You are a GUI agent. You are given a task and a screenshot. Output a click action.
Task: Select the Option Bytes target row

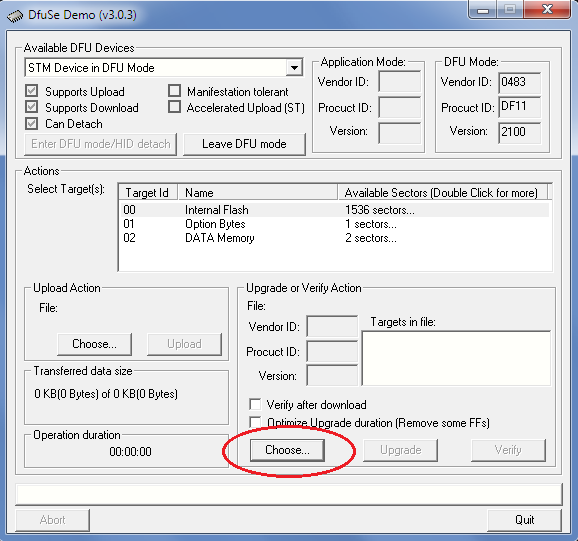[x=335, y=224]
